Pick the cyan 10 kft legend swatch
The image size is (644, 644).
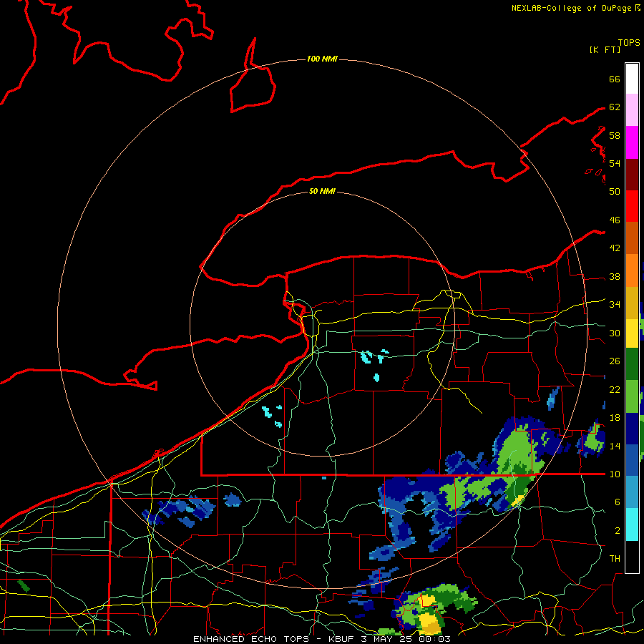click(x=632, y=525)
